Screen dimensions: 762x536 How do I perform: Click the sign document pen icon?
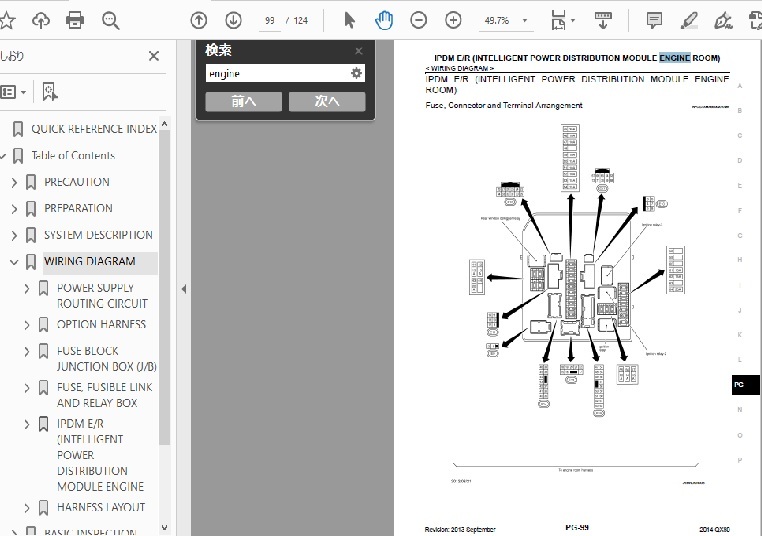pyautogui.click(x=723, y=21)
